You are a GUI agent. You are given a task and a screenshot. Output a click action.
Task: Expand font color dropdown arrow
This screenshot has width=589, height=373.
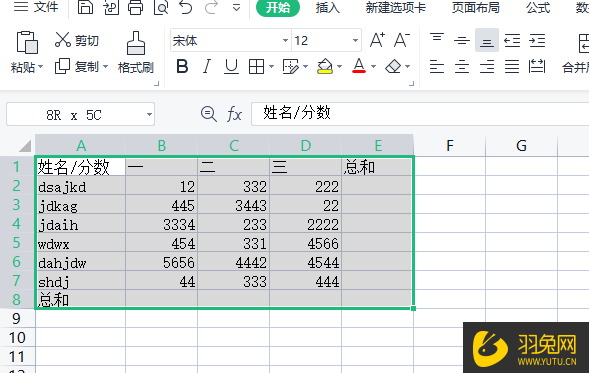pyautogui.click(x=373, y=67)
